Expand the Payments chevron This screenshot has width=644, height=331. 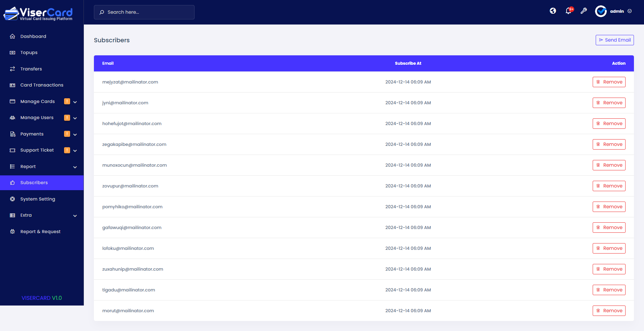click(75, 134)
